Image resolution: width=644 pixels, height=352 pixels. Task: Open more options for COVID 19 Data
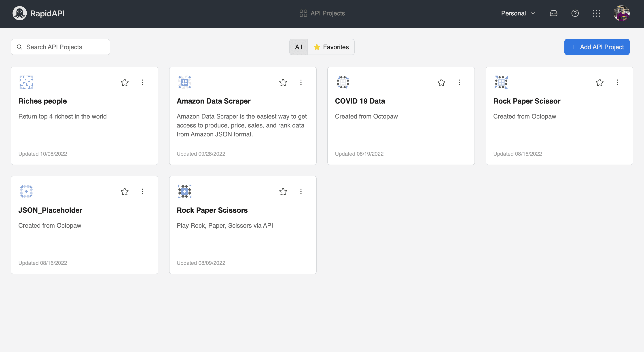click(x=459, y=82)
